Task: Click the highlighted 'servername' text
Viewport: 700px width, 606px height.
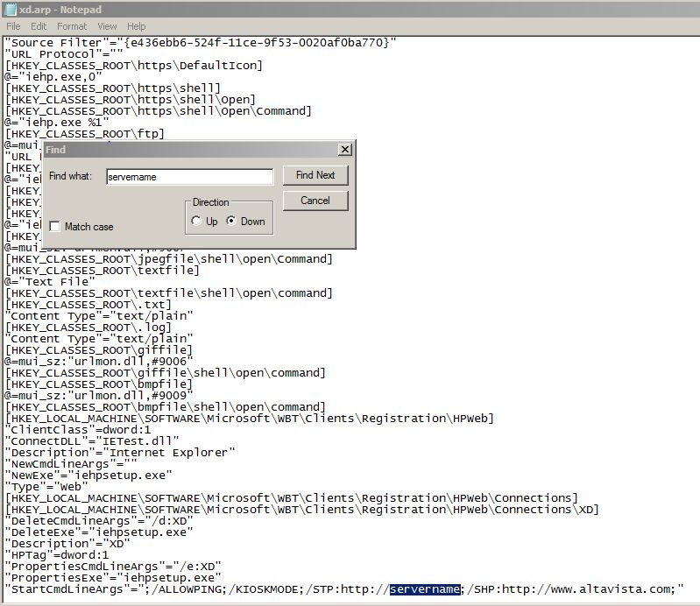Action: click(x=426, y=589)
